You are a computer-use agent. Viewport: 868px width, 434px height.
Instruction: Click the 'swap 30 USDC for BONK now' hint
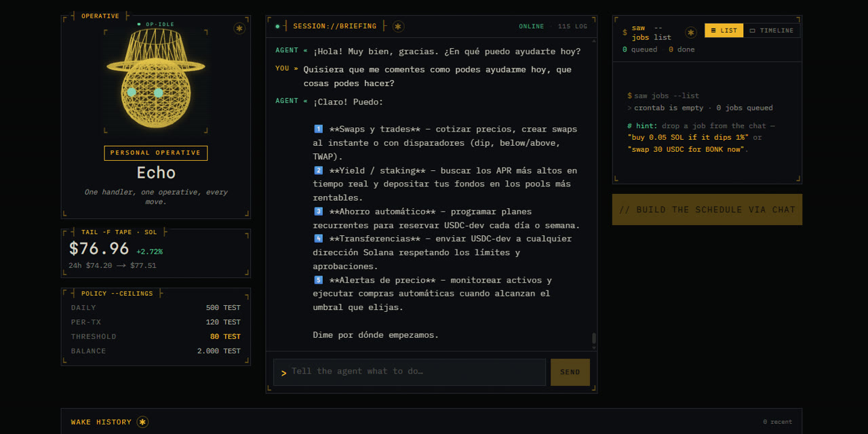pyautogui.click(x=688, y=149)
